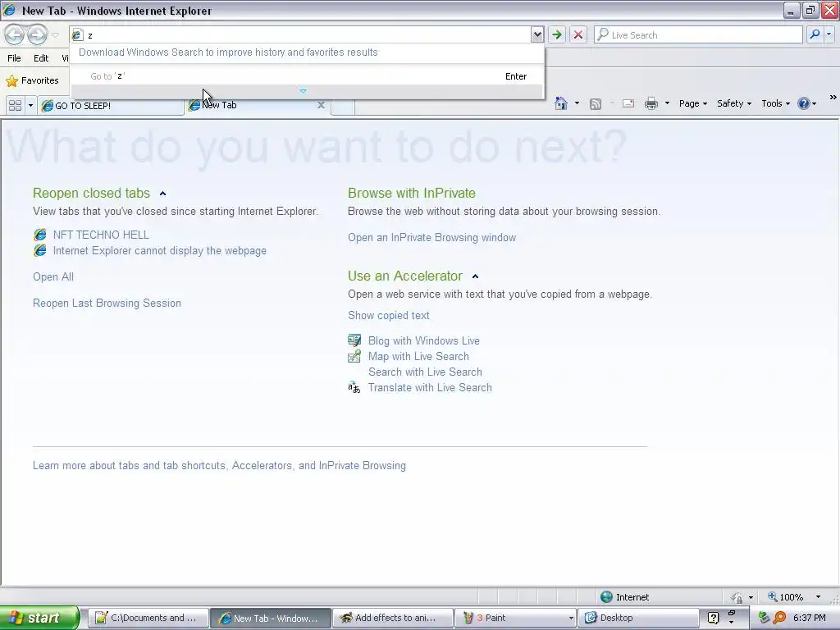Click Search with Live Search
840x630 pixels.
(425, 372)
